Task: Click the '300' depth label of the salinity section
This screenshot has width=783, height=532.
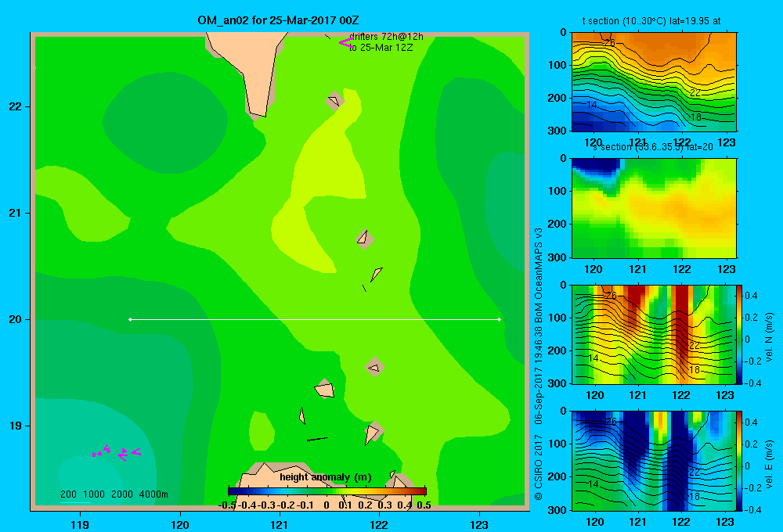Action: point(557,257)
